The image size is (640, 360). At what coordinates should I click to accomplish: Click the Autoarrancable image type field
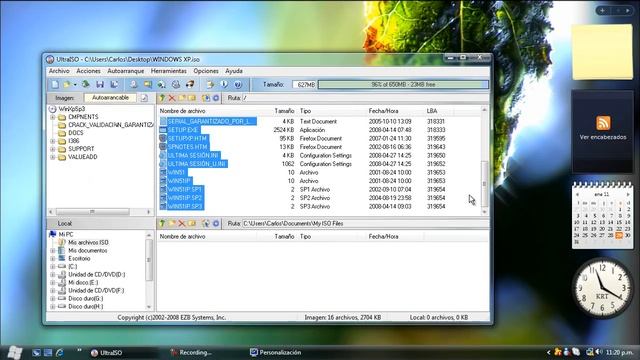point(110,98)
